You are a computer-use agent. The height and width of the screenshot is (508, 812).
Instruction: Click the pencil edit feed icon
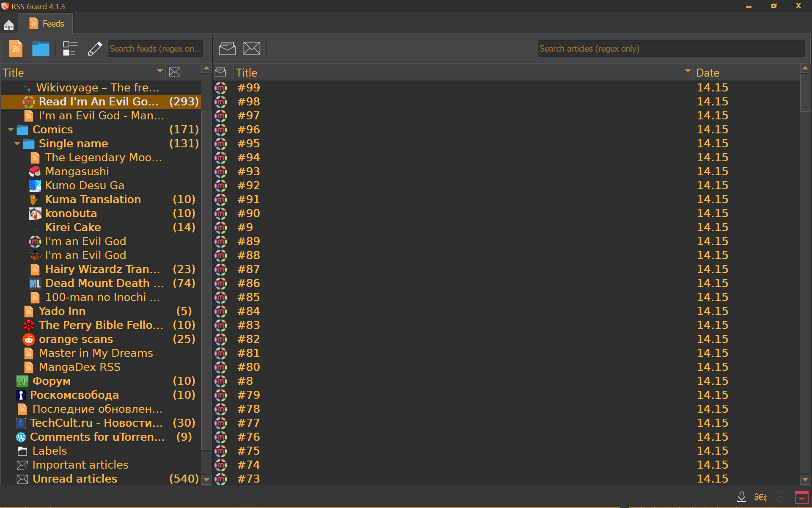pos(95,49)
